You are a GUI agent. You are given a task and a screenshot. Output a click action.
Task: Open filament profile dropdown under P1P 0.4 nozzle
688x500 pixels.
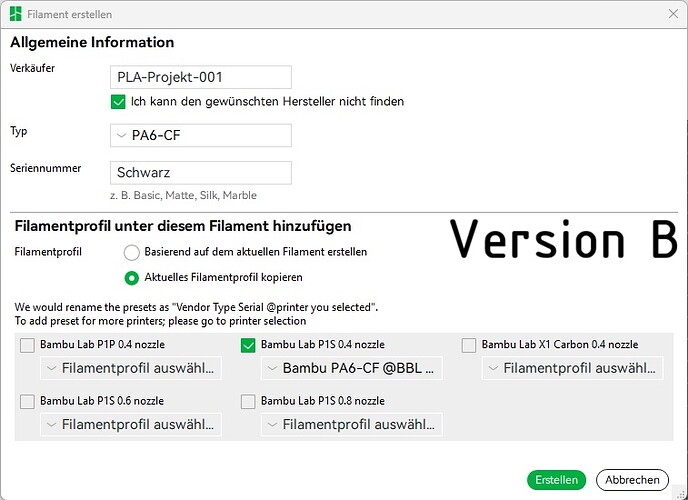click(131, 368)
